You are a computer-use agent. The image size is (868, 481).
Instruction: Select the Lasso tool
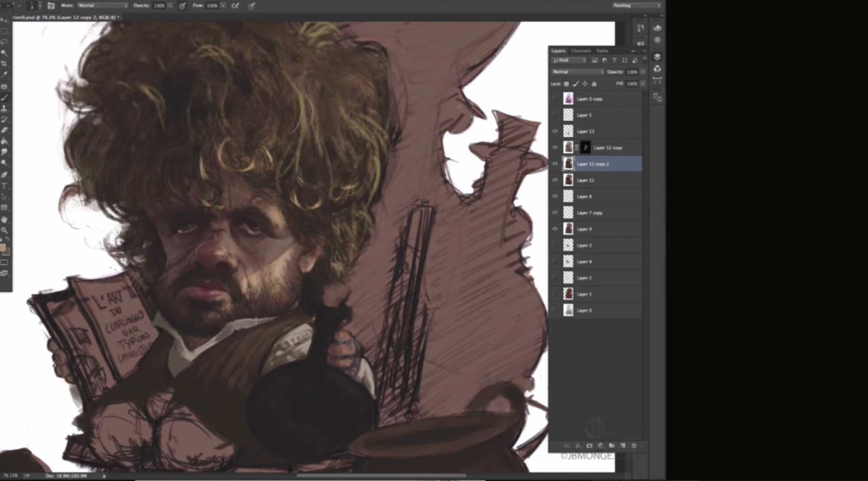tap(4, 42)
